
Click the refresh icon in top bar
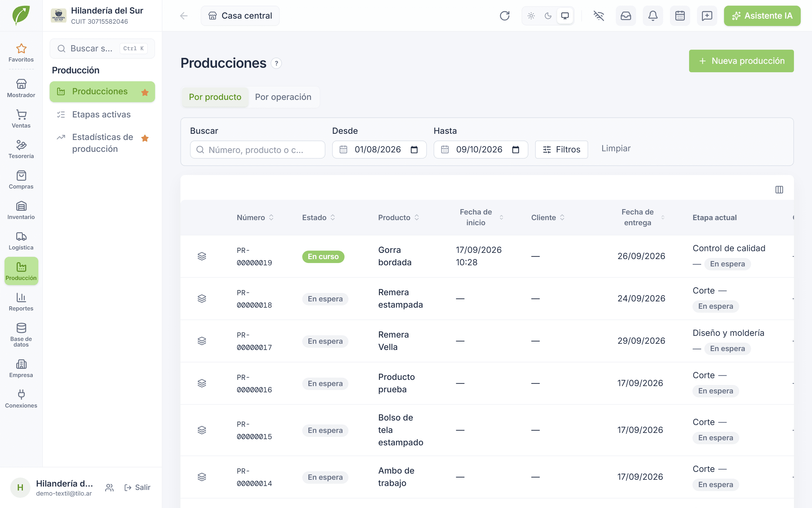504,16
